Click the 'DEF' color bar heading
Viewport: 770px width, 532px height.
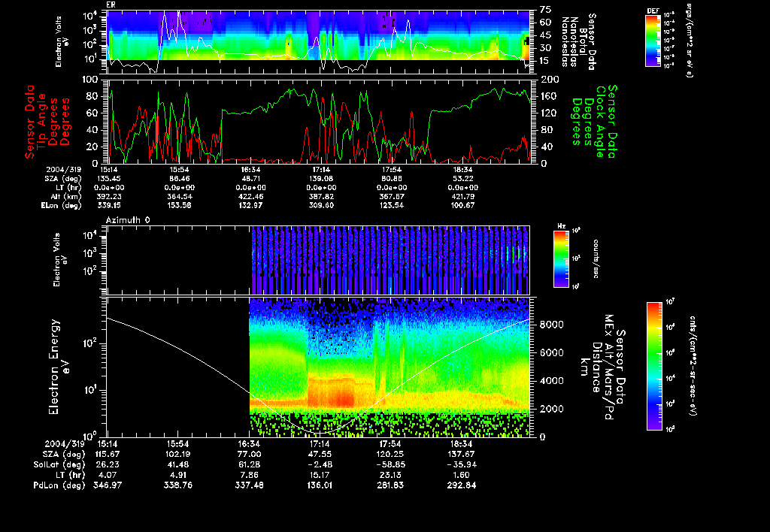pos(653,11)
